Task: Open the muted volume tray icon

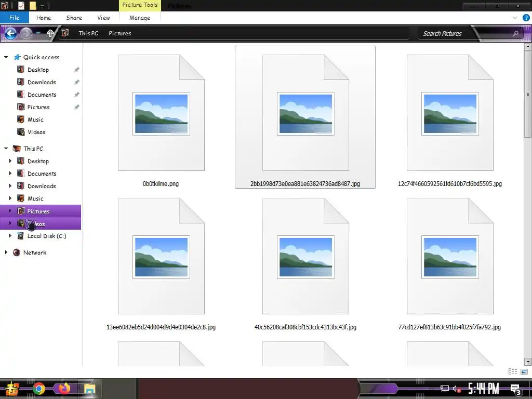Action: click(x=457, y=389)
